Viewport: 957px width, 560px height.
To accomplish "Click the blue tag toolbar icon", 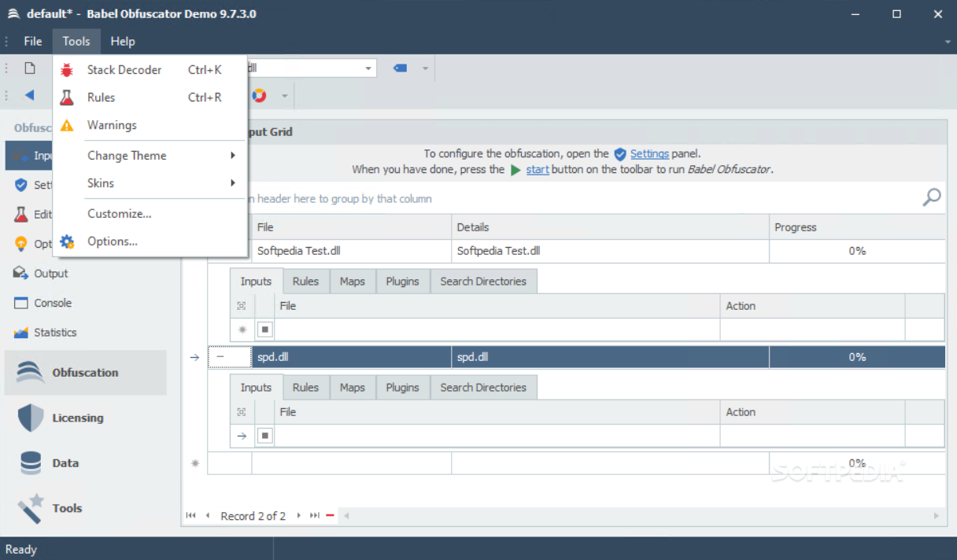I will click(x=400, y=68).
